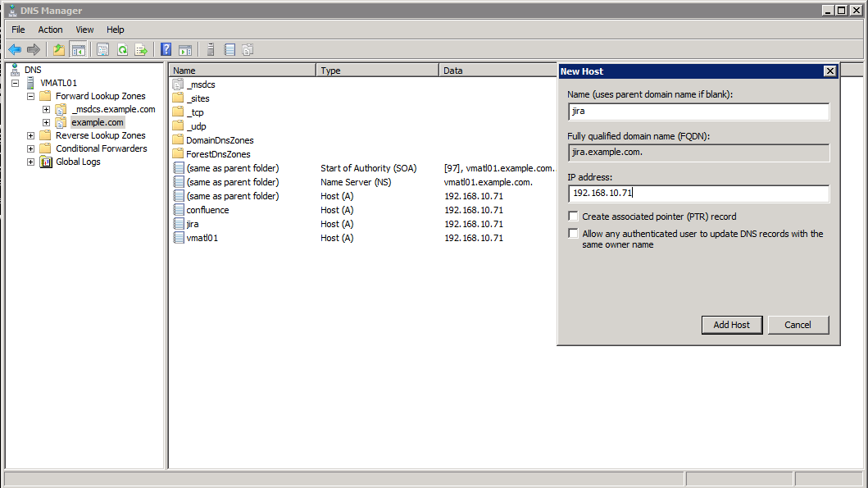Image resolution: width=868 pixels, height=488 pixels.
Task: Click the New Zone pages toolbar icon
Action: pos(248,50)
